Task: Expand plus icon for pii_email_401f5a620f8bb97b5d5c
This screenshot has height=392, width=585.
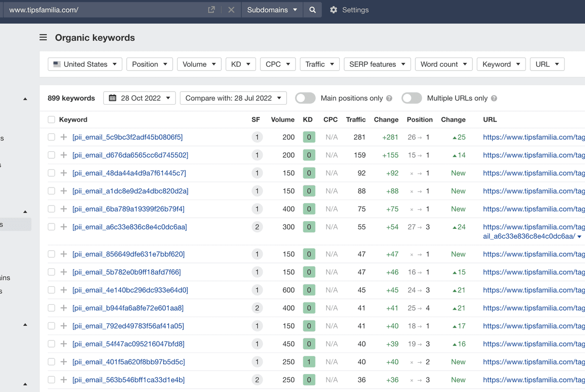Action: [x=63, y=362]
